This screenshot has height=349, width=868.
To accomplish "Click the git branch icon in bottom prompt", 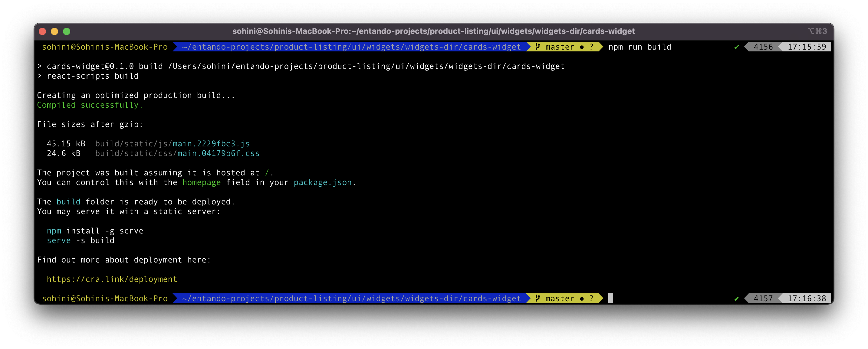I will 538,298.
